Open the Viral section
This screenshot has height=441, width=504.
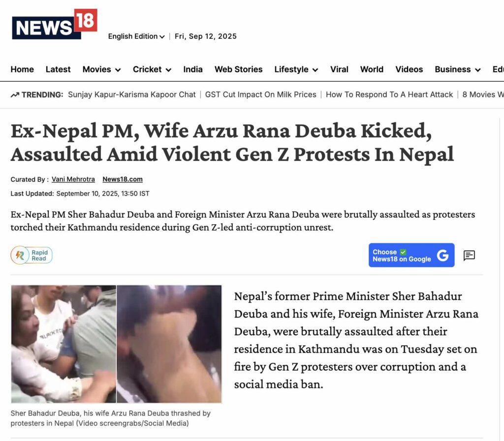(x=339, y=69)
